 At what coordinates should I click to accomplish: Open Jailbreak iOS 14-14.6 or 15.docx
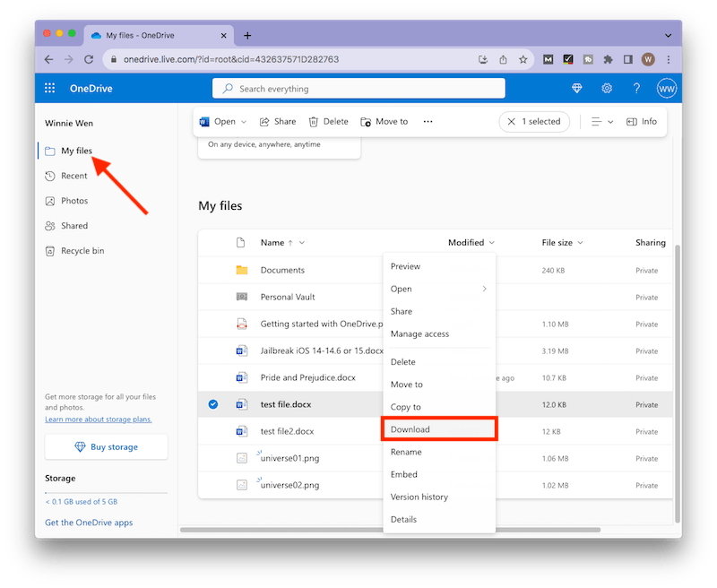pyautogui.click(x=322, y=350)
